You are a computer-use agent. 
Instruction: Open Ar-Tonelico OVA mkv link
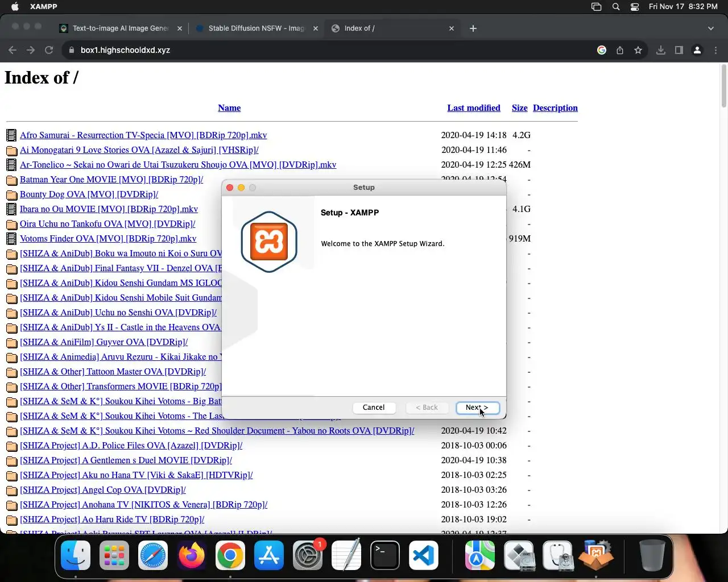tap(178, 165)
